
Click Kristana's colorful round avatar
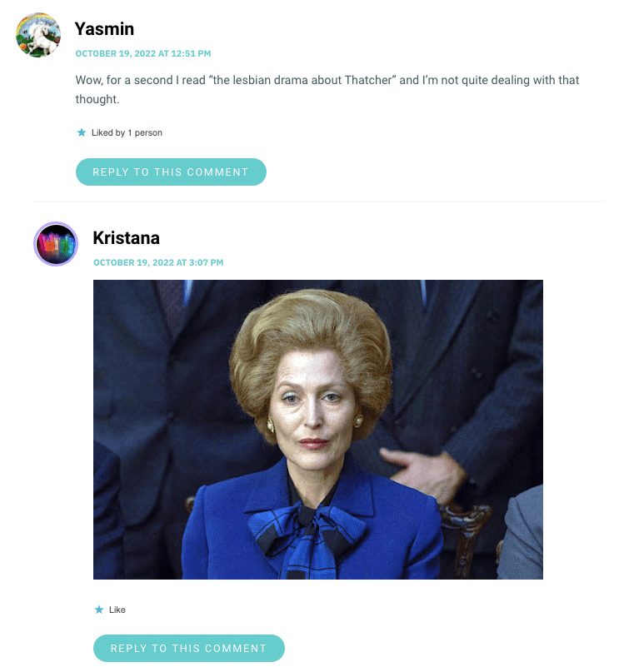coord(56,244)
